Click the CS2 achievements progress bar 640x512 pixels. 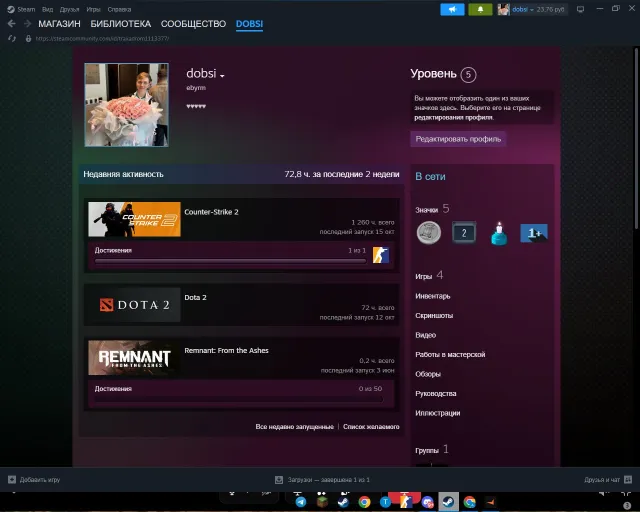pyautogui.click(x=230, y=261)
